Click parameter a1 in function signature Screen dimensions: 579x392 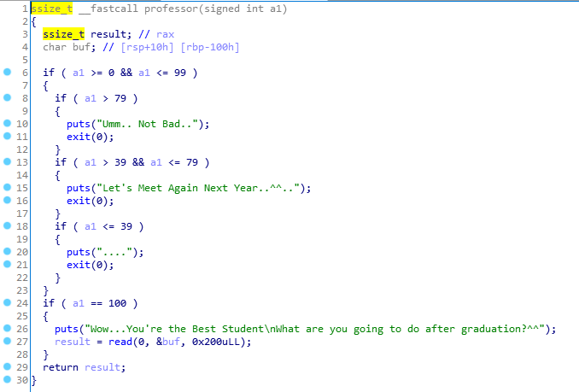276,9
